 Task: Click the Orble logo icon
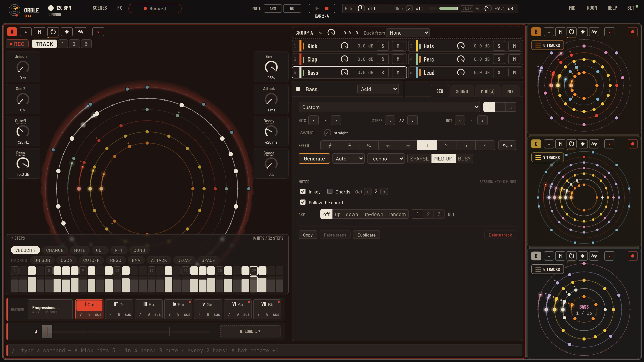pyautogui.click(x=14, y=10)
